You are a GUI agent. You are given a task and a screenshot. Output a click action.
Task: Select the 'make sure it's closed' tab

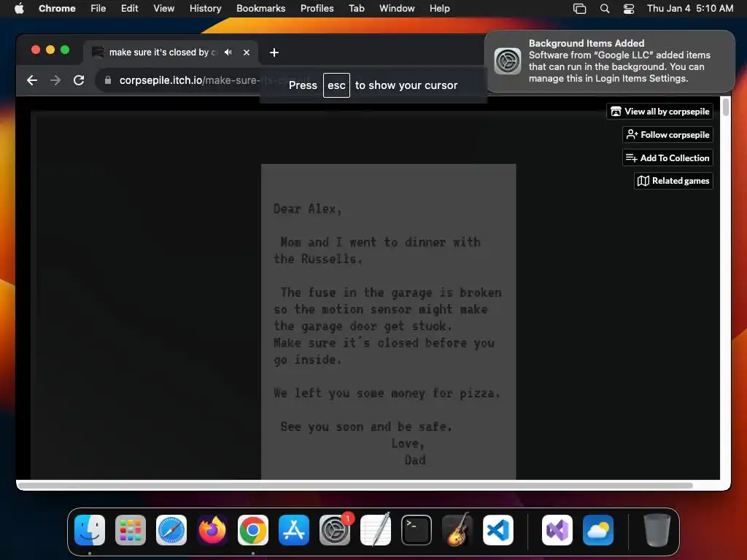pyautogui.click(x=171, y=52)
